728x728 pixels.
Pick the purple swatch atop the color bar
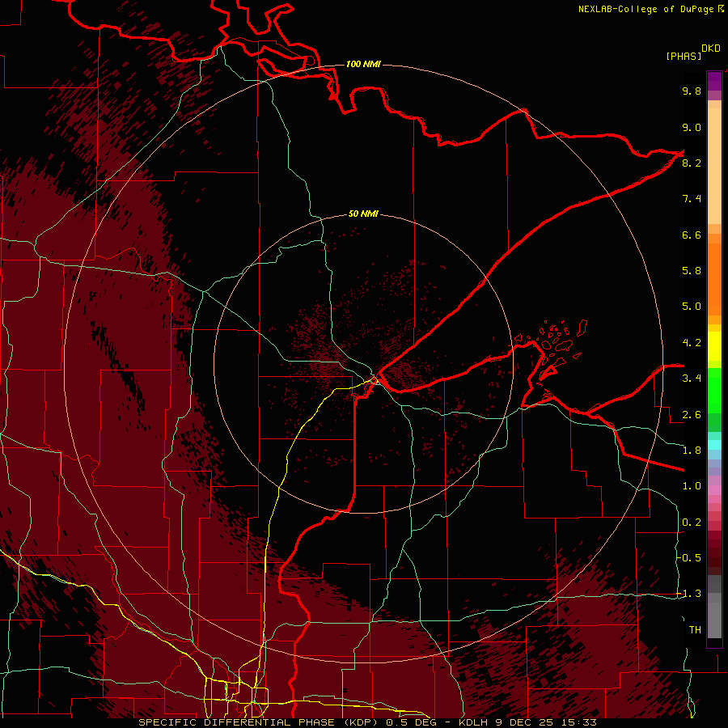(714, 81)
